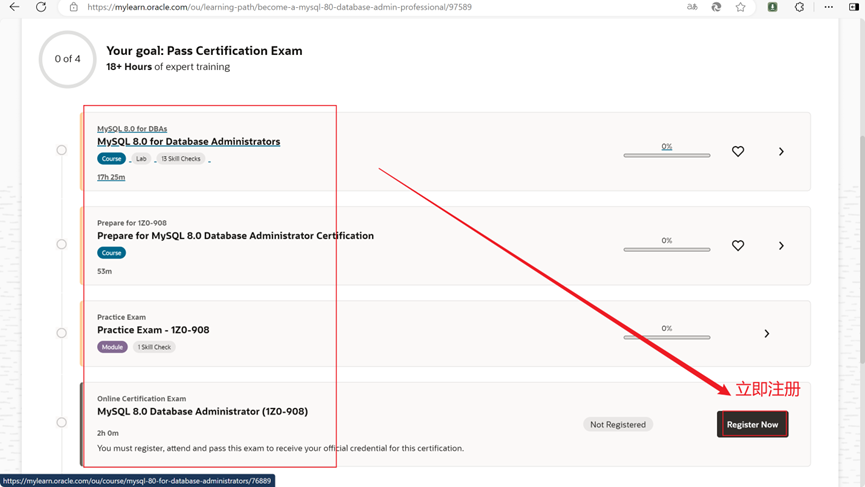Click the 53m duration text

pyautogui.click(x=104, y=271)
